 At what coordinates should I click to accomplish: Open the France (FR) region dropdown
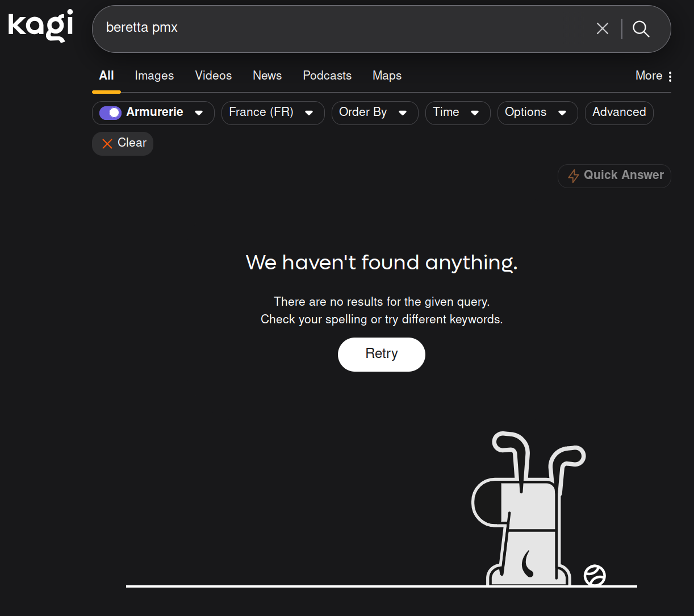(x=273, y=113)
